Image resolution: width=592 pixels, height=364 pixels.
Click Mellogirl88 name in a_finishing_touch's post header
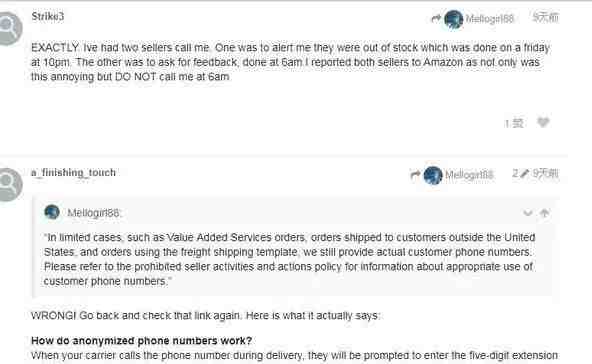[x=469, y=175]
